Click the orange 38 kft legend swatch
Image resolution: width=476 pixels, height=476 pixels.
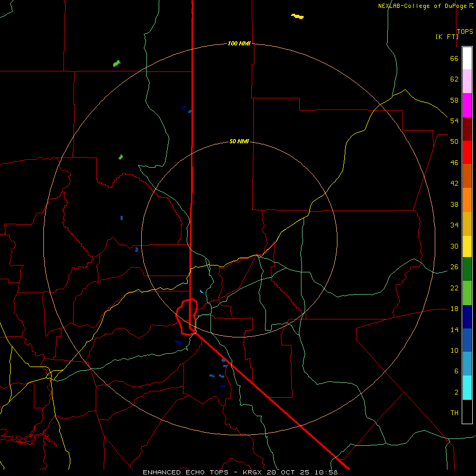[x=467, y=200]
